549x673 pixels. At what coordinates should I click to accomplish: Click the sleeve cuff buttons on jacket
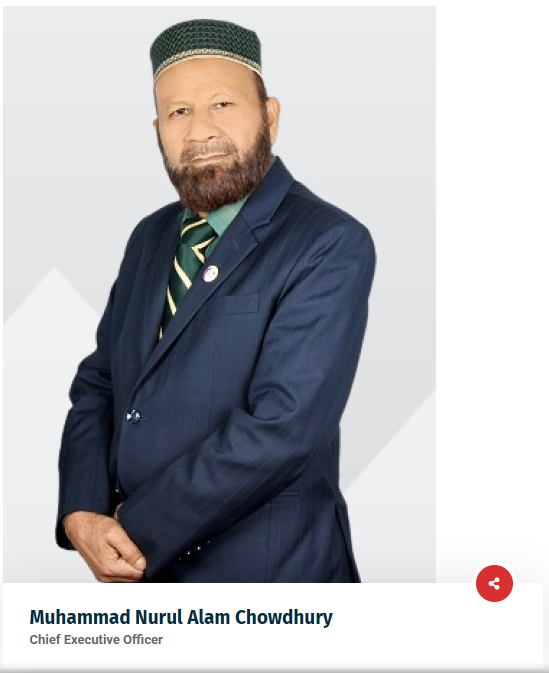194,551
